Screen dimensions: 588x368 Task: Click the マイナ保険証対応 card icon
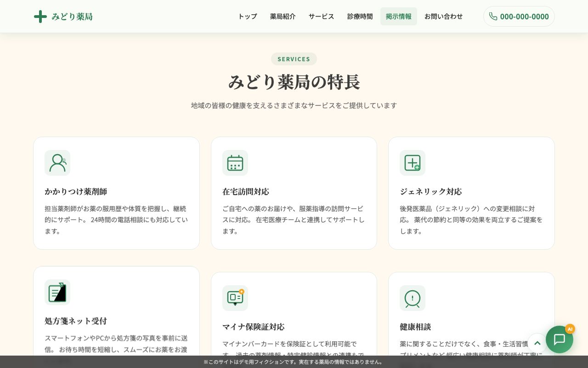pos(235,298)
